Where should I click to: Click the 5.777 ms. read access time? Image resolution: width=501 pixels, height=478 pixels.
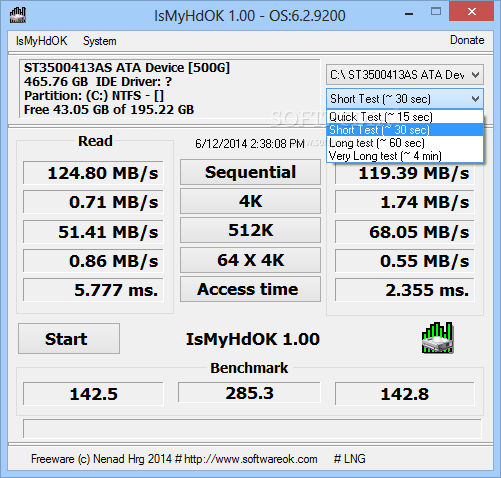[x=93, y=290]
